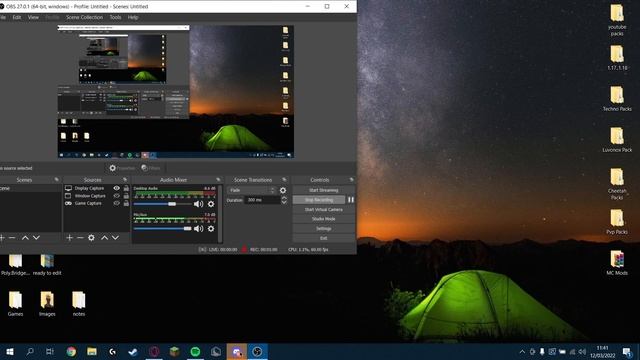The image size is (640, 360).
Task: Select the youtube packs desktop folder
Action: point(617,20)
